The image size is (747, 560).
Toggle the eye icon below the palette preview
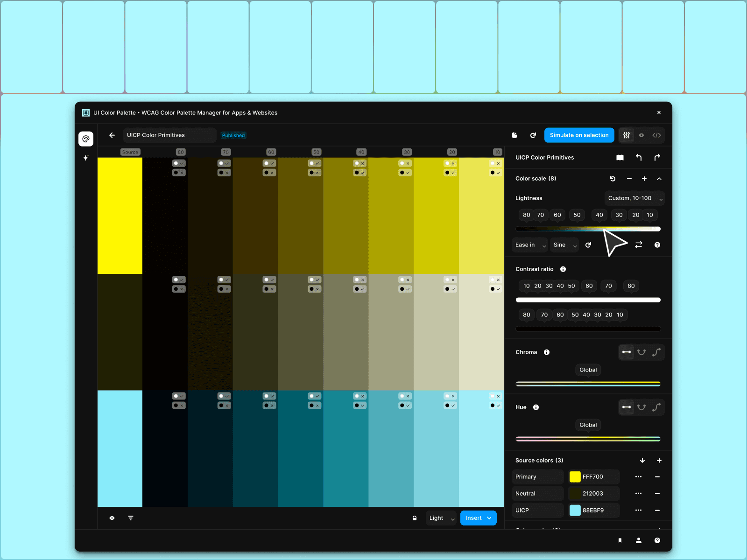tap(112, 518)
